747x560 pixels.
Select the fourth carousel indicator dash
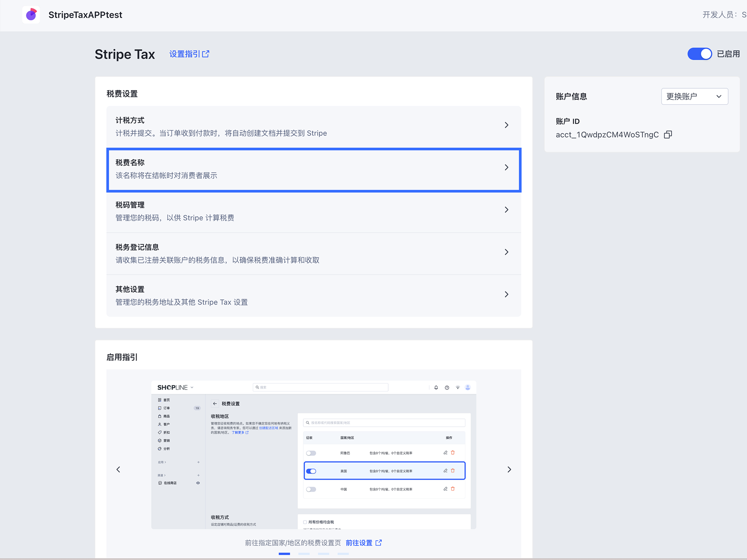[343, 554]
